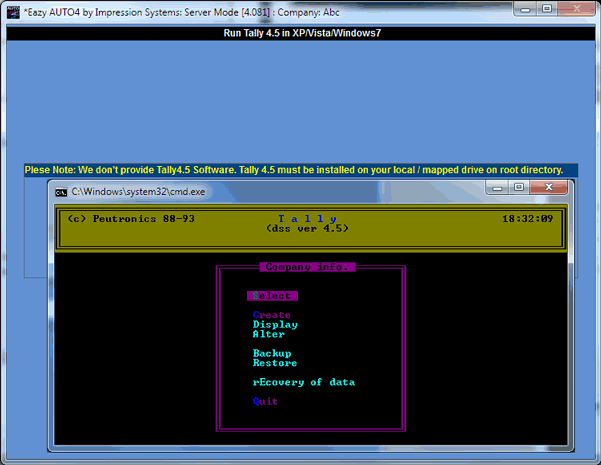Choose rEcovery of data option

[x=304, y=382]
